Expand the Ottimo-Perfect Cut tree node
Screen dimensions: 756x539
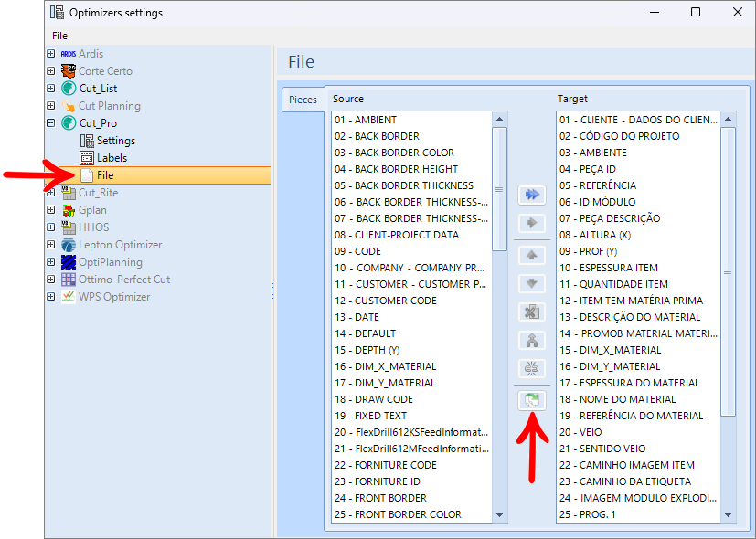50,279
